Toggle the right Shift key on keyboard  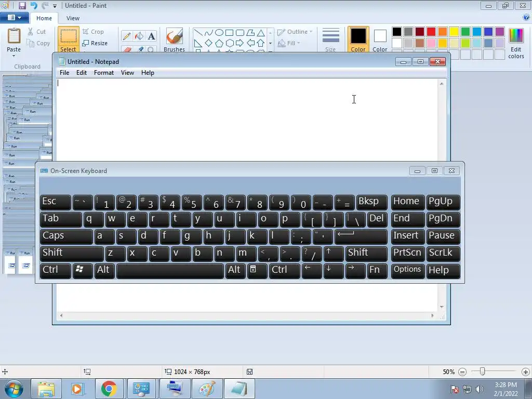tap(366, 254)
